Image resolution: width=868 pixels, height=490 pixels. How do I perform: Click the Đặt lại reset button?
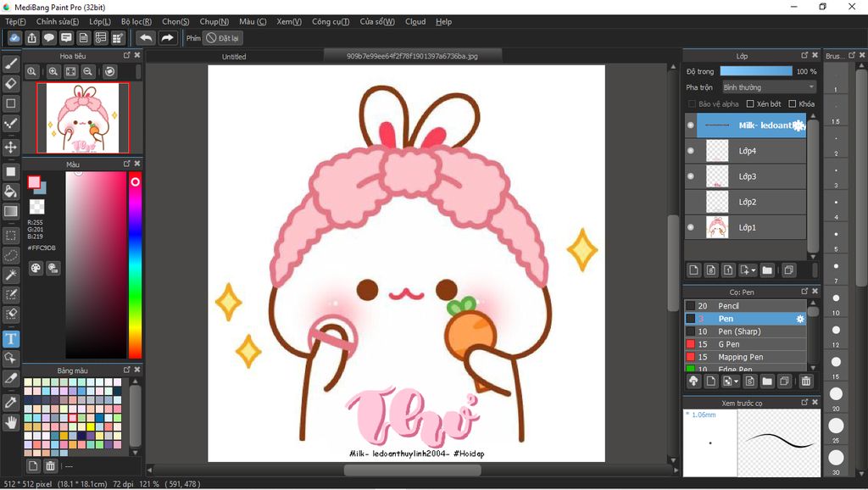pos(223,38)
